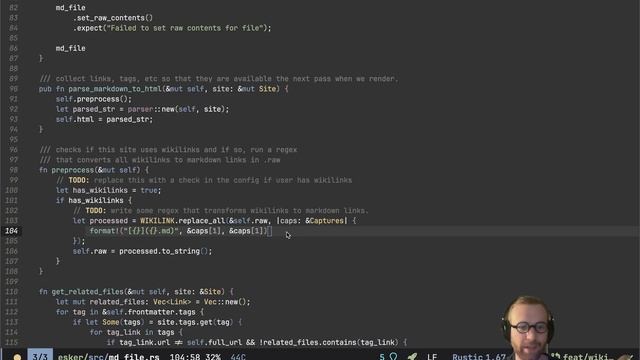Click the preprocess function definition name
Image resolution: width=640 pixels, height=360 pixels.
click(x=73, y=170)
